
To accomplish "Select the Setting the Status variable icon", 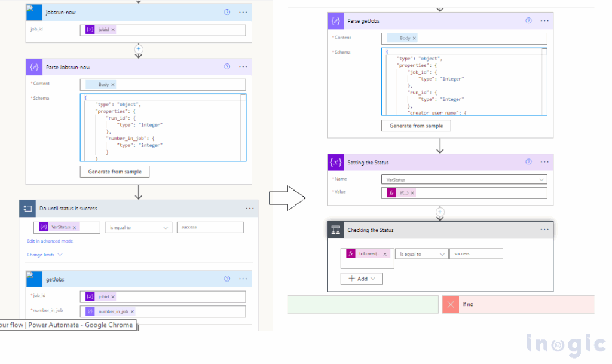I will [336, 162].
